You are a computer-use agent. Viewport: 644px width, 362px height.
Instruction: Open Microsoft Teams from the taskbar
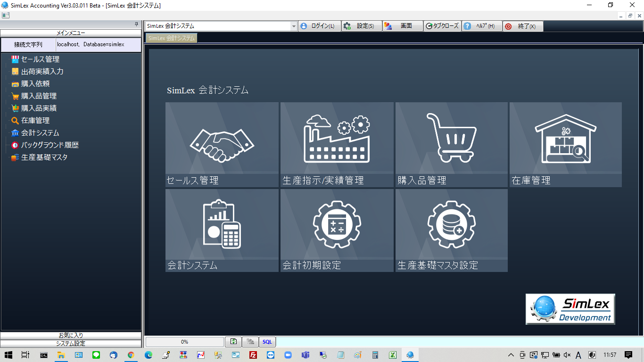click(x=305, y=355)
